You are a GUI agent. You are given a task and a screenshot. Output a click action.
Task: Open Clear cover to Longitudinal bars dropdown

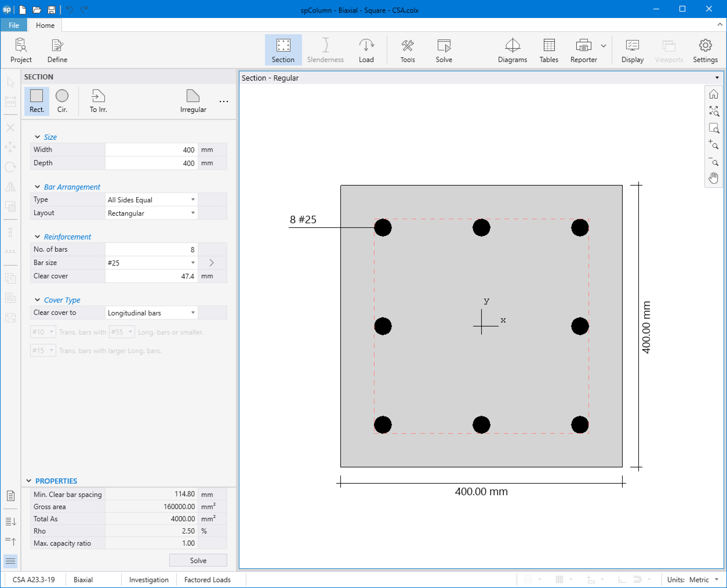(151, 313)
